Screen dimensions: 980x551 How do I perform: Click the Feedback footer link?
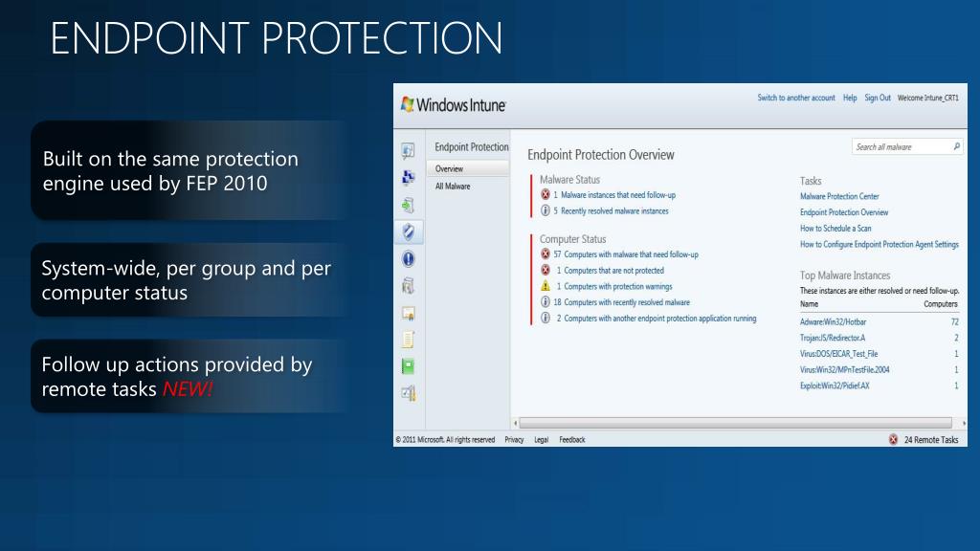tap(572, 440)
